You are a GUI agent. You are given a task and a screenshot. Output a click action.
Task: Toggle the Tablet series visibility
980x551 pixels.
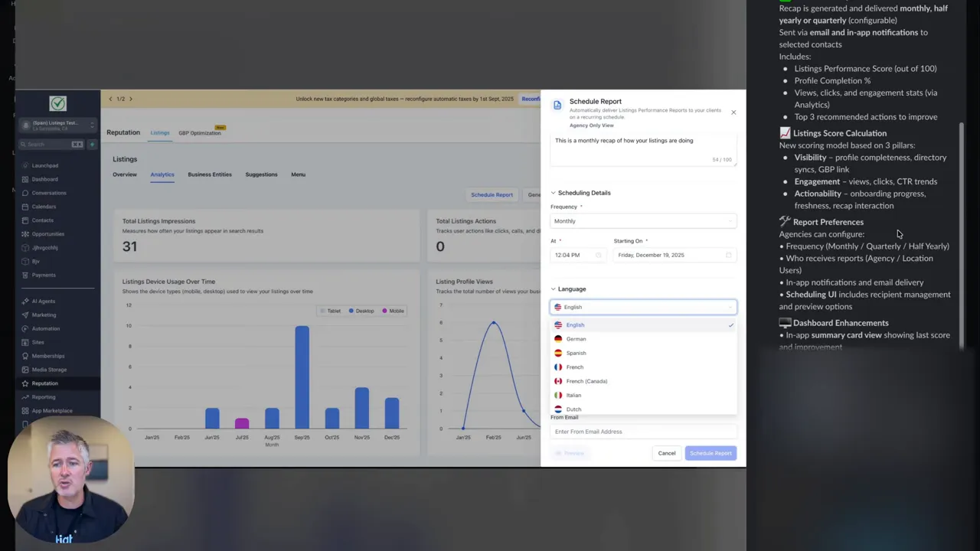click(333, 311)
